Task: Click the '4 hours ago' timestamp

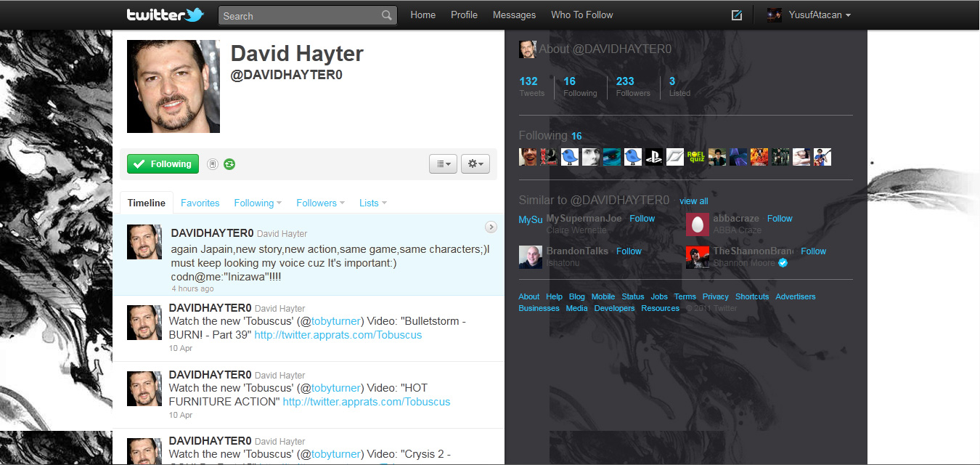Action: pos(192,288)
